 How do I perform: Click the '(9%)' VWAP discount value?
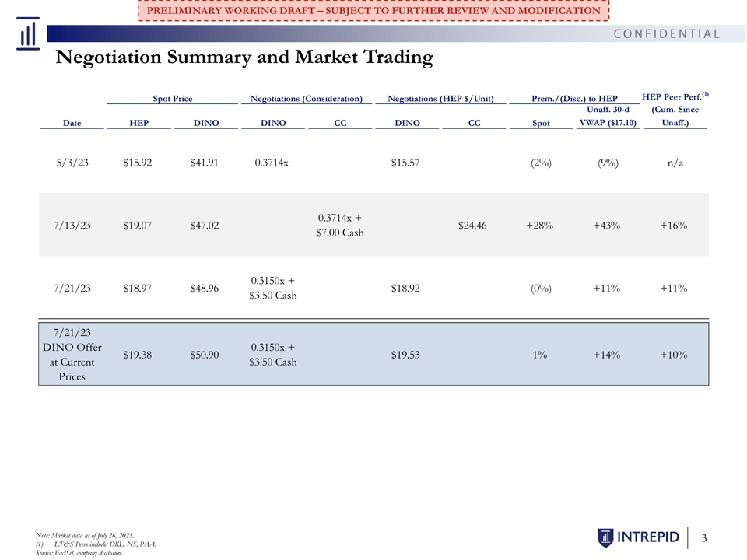(608, 163)
